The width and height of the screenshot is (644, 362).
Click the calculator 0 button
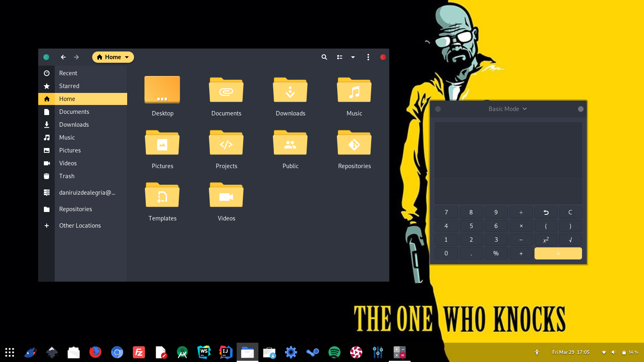click(x=446, y=253)
